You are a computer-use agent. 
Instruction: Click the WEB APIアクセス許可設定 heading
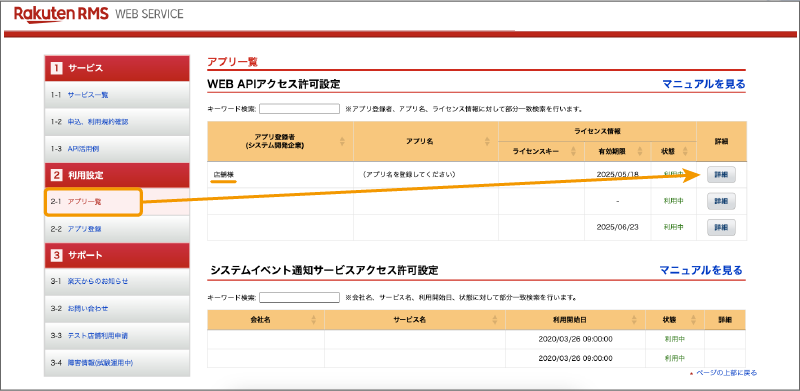click(273, 84)
